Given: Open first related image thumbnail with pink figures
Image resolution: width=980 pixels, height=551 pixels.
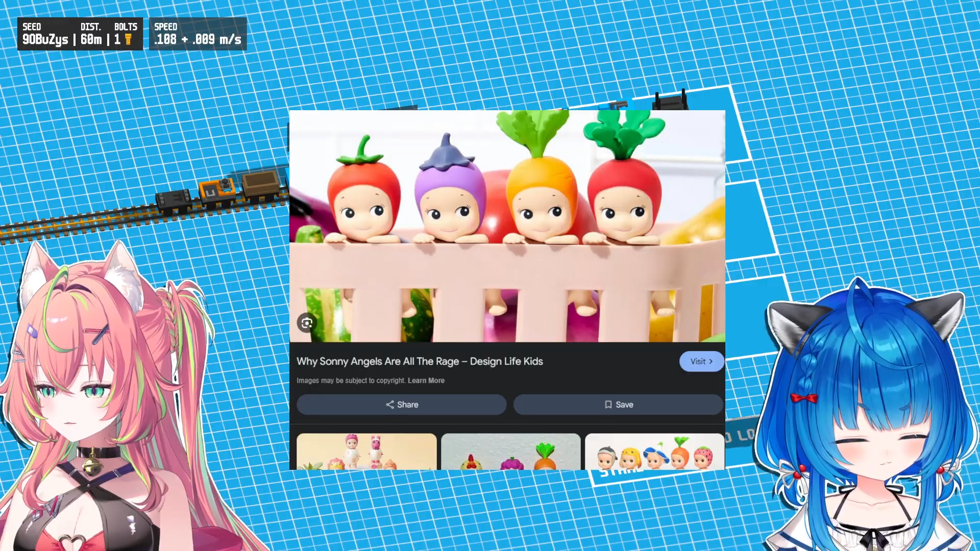Looking at the screenshot, I should tap(366, 452).
